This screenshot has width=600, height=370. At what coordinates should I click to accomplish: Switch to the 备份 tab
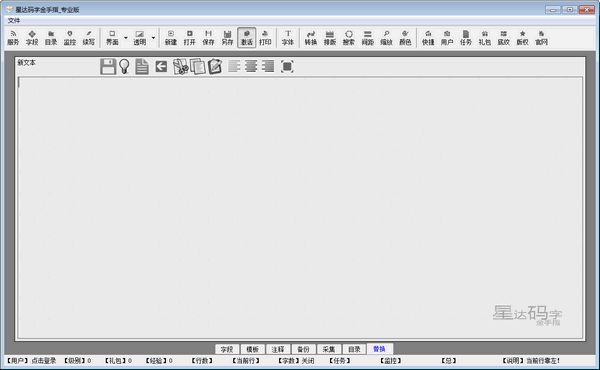coord(303,349)
